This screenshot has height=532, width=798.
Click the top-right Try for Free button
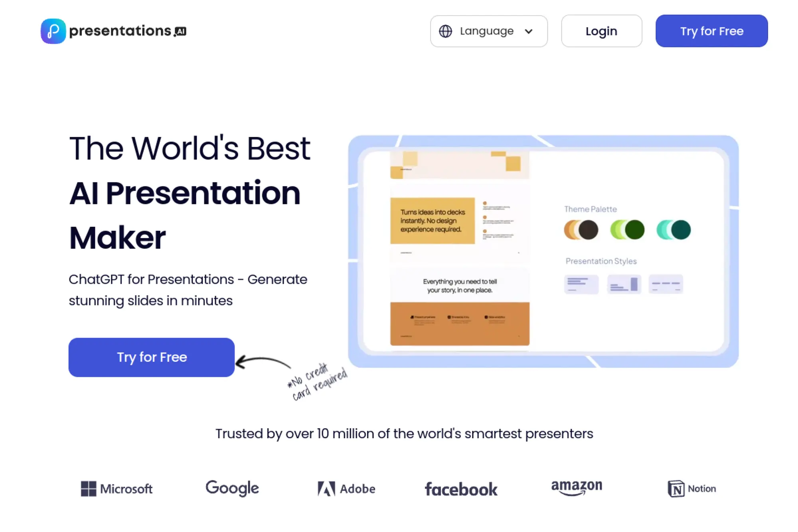(711, 31)
